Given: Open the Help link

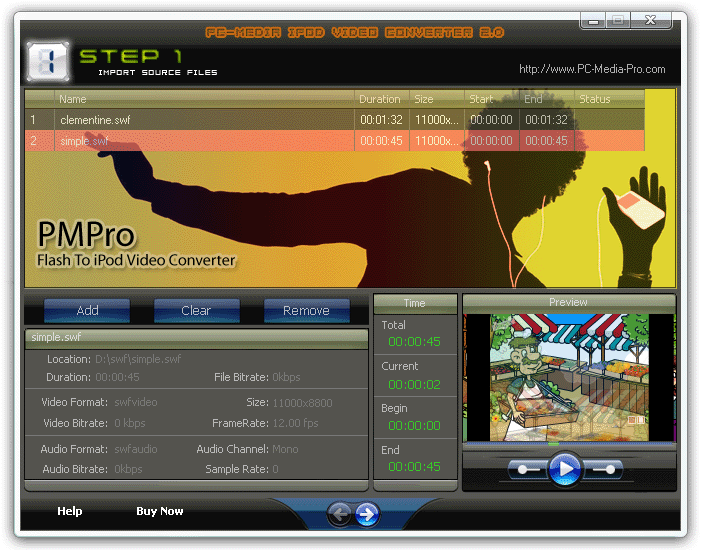Looking at the screenshot, I should point(70,511).
